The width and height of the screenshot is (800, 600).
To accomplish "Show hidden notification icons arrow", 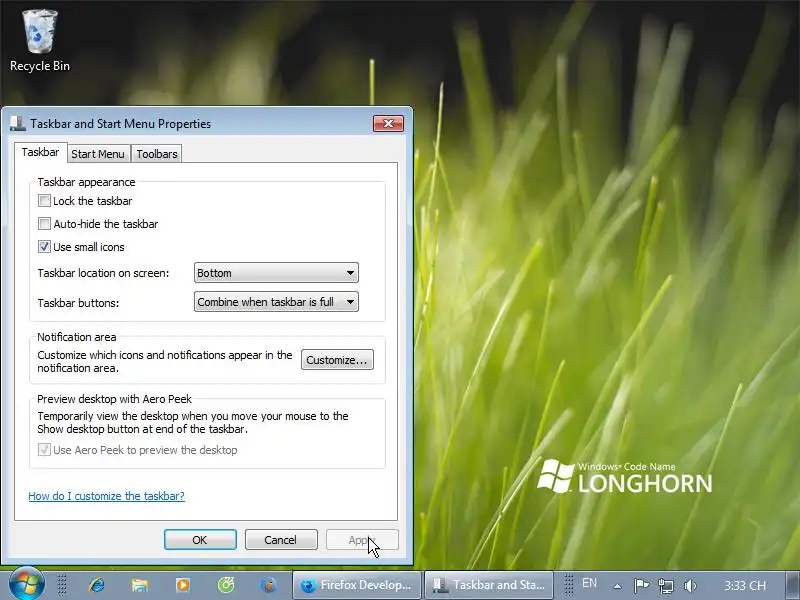I will pyautogui.click(x=617, y=586).
